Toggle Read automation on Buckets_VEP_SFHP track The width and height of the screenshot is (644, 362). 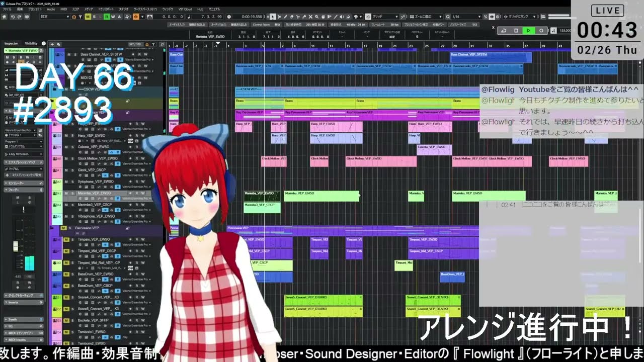[x=137, y=320]
